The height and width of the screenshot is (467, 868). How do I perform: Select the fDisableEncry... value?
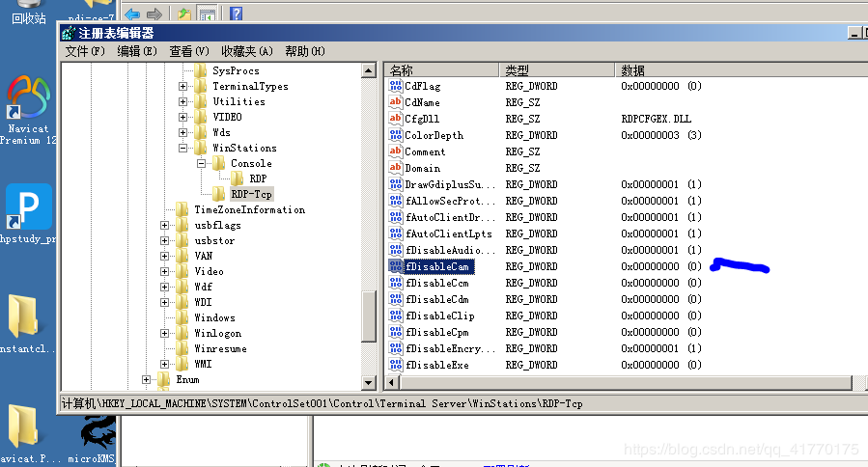(x=450, y=348)
